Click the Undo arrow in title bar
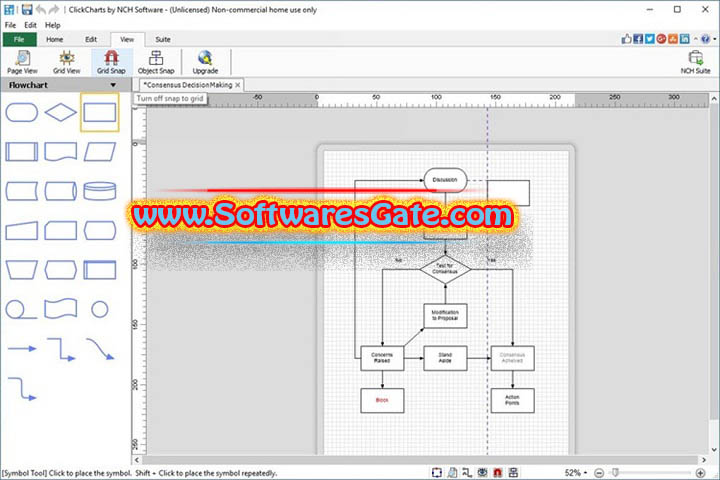 (41, 9)
